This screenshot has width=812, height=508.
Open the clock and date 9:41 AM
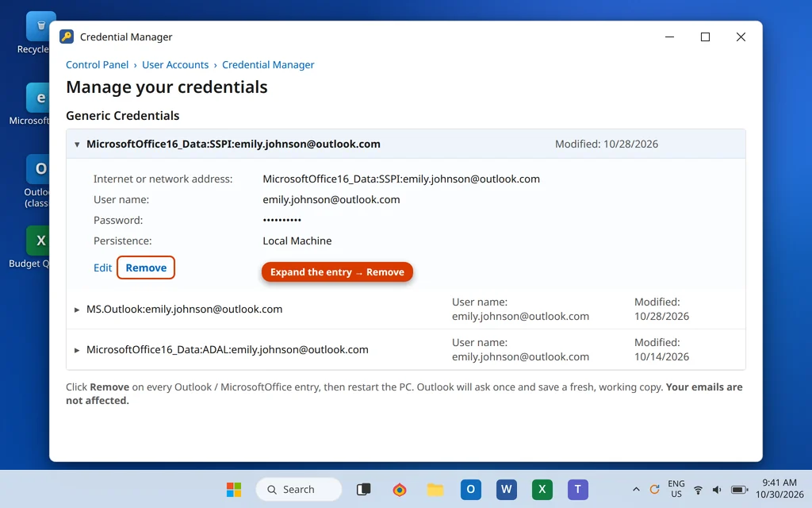click(x=779, y=489)
